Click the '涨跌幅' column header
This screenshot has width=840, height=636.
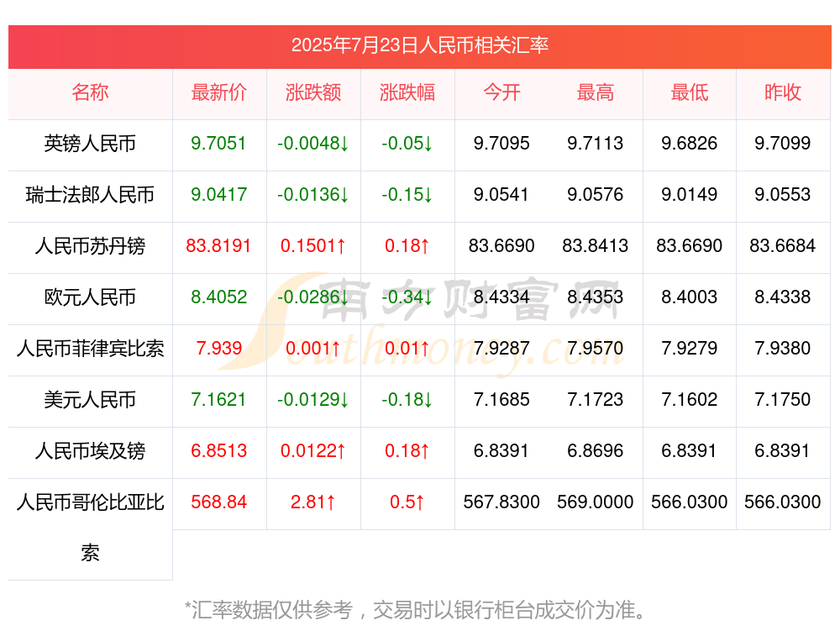click(x=407, y=92)
